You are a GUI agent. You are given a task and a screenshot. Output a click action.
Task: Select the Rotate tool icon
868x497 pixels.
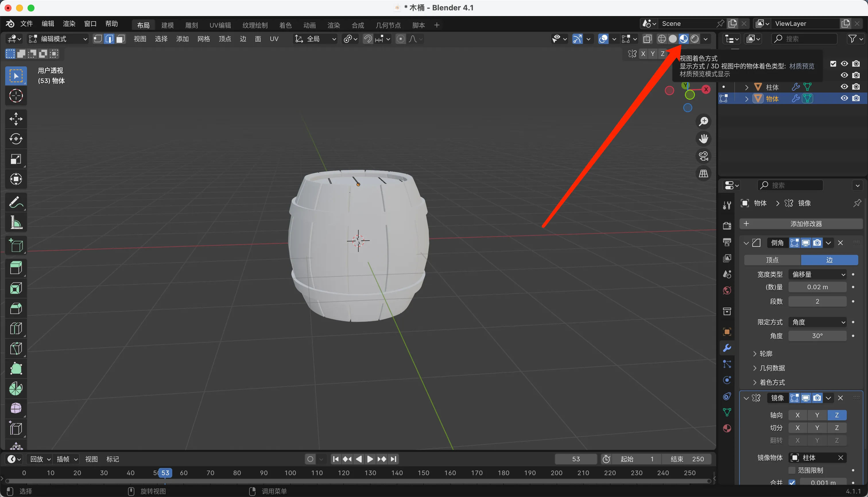pyautogui.click(x=16, y=139)
